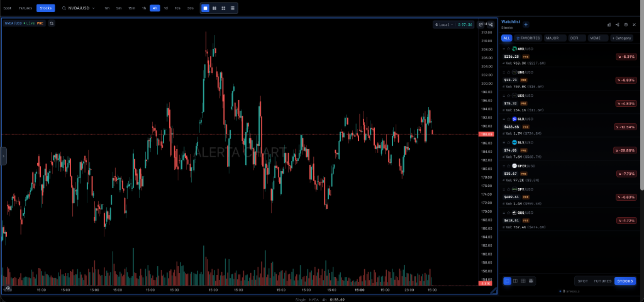This screenshot has height=302, width=644.
Task: Open chart settings gear on chart header
Action: point(480,25)
